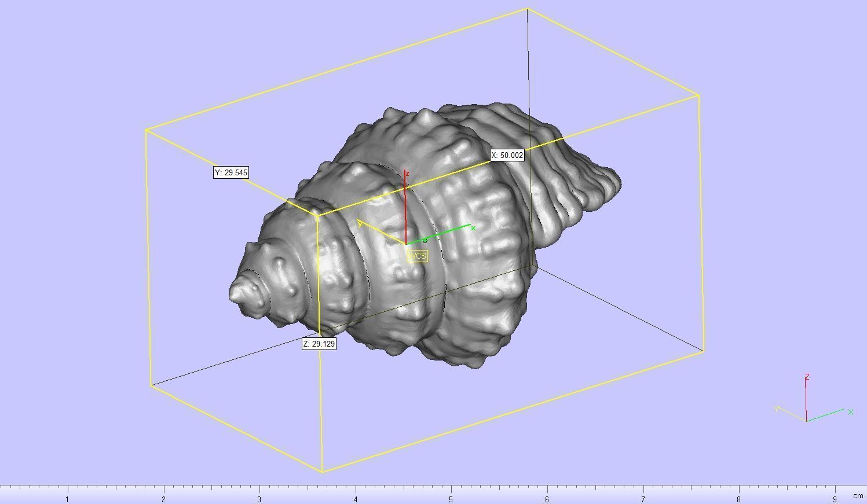The image size is (867, 504).
Task: Click the green X axis of the WCS
Action: 440,235
